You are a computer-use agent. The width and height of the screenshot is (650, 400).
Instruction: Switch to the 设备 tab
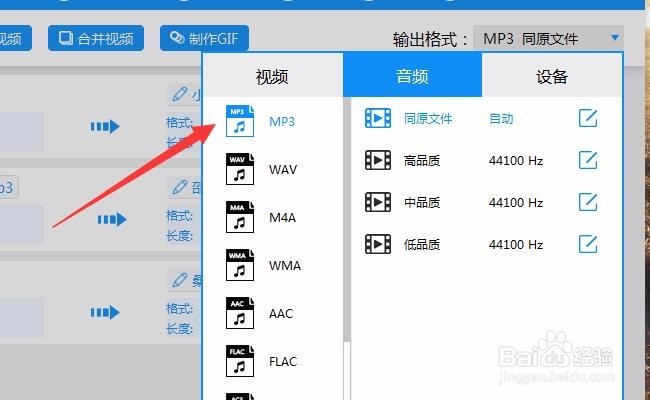[x=552, y=76]
